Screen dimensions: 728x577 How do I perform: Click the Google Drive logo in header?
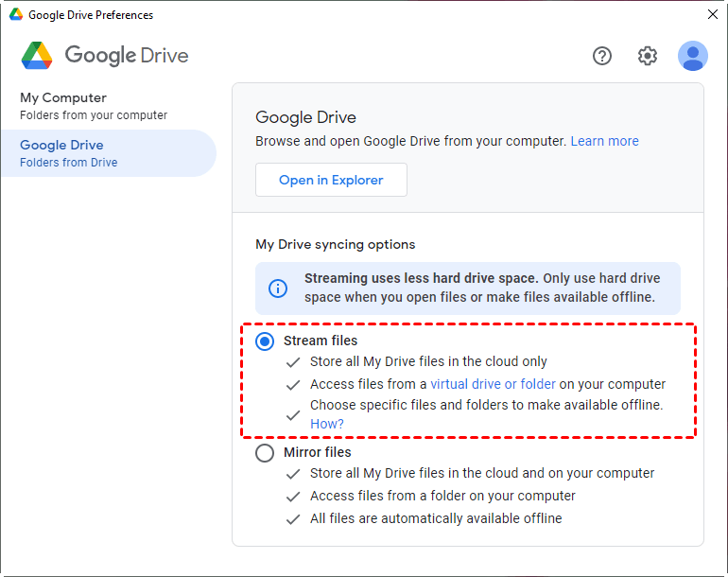(38, 56)
